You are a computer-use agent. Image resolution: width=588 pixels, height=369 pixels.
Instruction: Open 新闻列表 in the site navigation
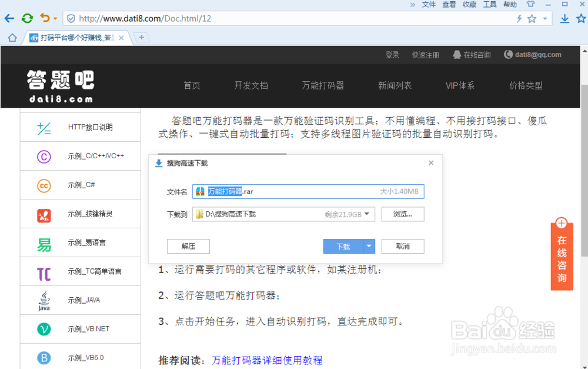(395, 85)
